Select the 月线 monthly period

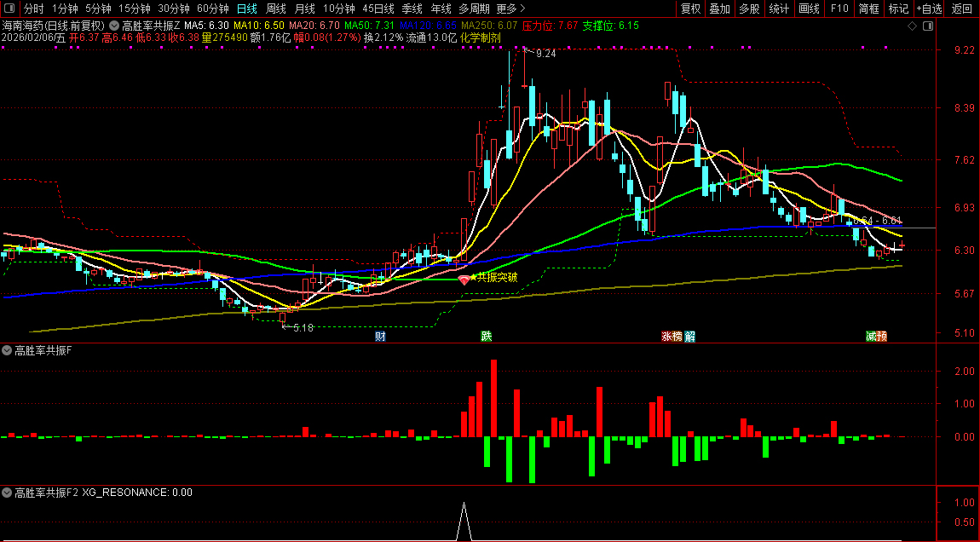pos(304,9)
